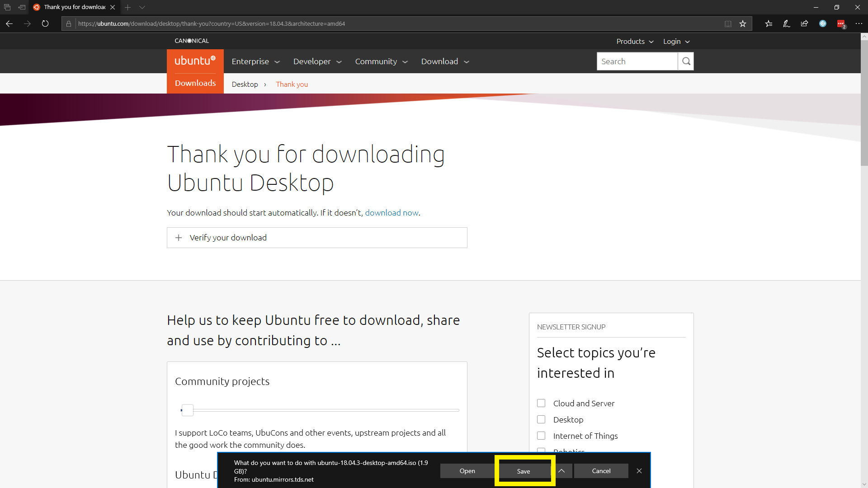Click Open in the download bar
The image size is (868, 488).
click(467, 471)
